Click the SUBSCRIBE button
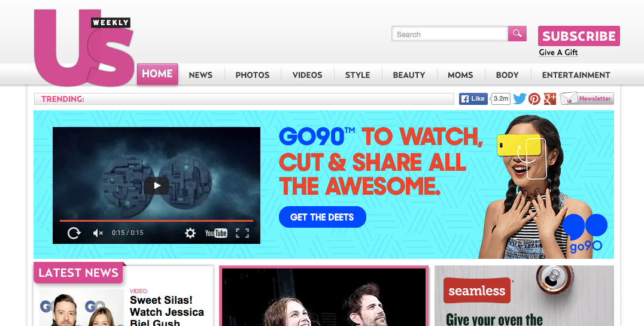 [579, 36]
